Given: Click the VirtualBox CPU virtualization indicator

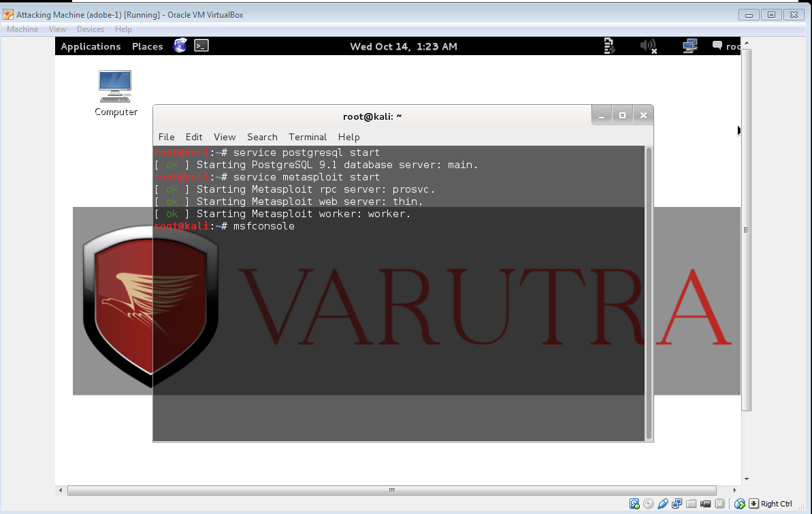Looking at the screenshot, I should click(x=720, y=504).
